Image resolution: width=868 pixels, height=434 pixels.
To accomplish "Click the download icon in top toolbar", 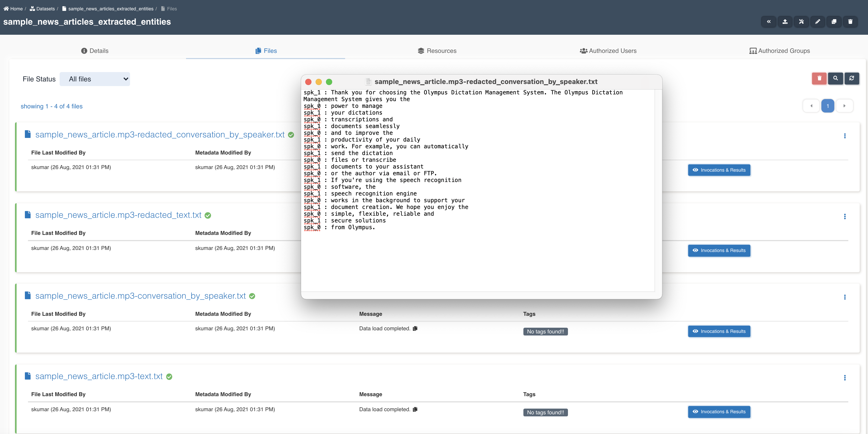I will click(785, 22).
